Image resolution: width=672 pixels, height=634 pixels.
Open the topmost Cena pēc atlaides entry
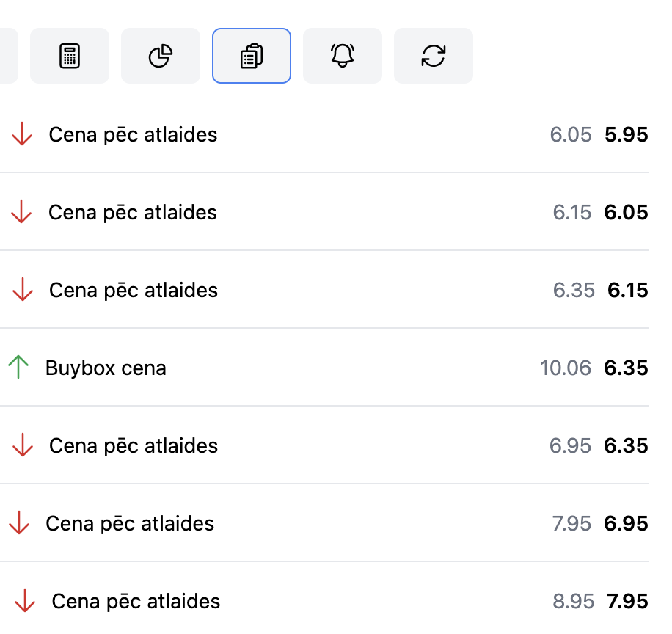pos(133,134)
